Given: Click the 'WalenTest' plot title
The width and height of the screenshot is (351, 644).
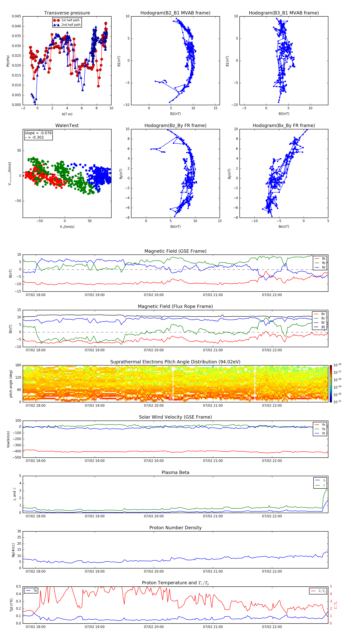Looking at the screenshot, I should [67, 125].
